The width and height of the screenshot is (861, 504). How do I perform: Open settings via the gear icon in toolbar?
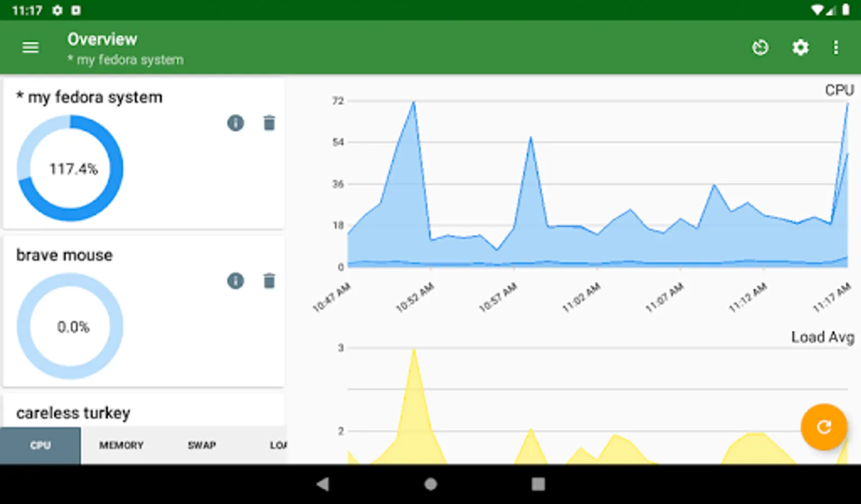pyautogui.click(x=800, y=48)
